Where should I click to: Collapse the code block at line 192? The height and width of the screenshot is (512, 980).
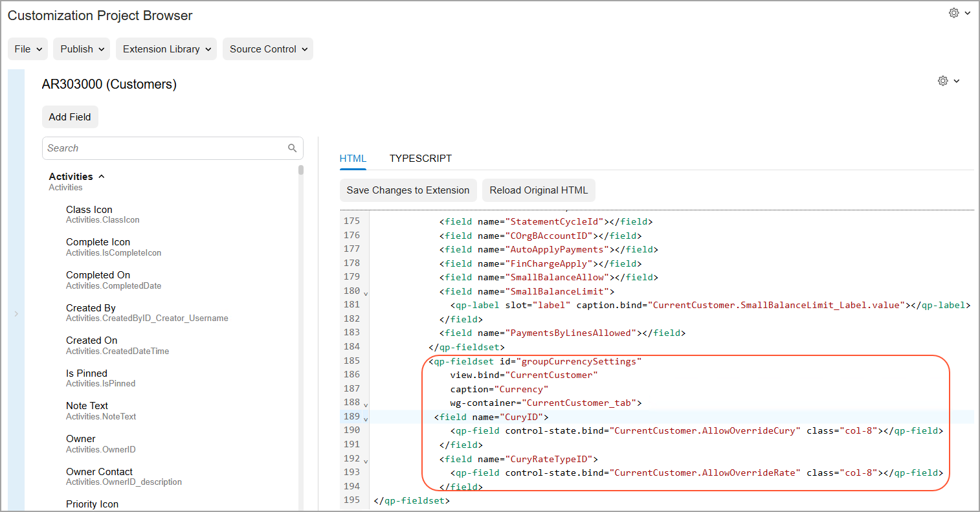pos(366,462)
